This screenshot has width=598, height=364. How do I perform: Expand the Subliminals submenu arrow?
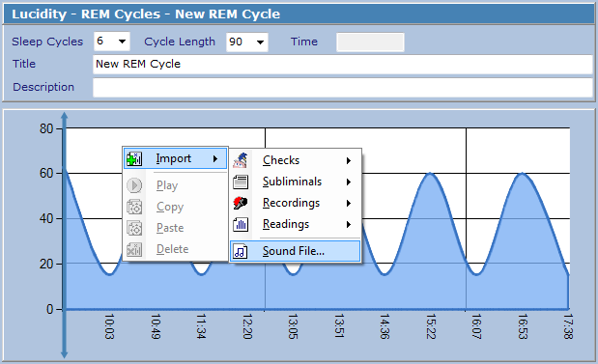349,182
